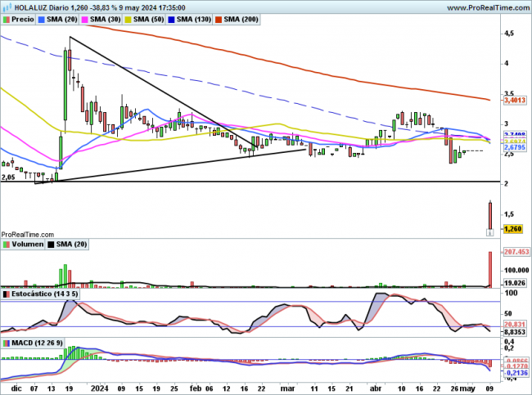Click the 3,4013 SMA 200 value label

tap(515, 101)
